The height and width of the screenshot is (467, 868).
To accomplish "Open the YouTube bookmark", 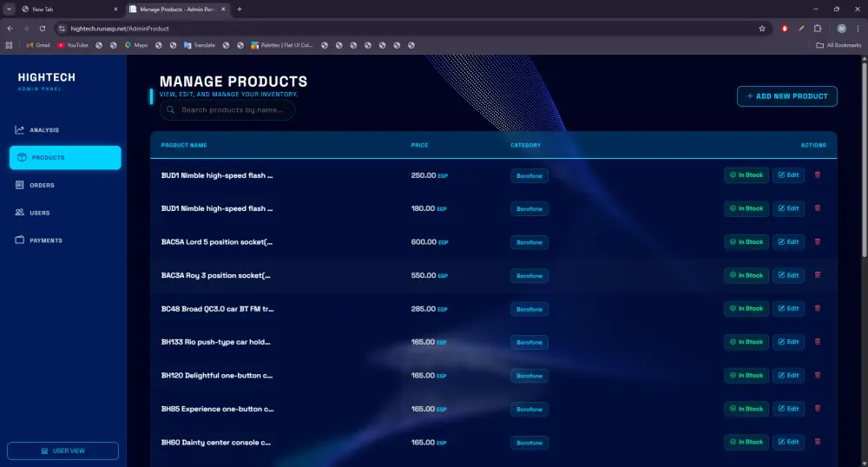I will click(x=73, y=45).
